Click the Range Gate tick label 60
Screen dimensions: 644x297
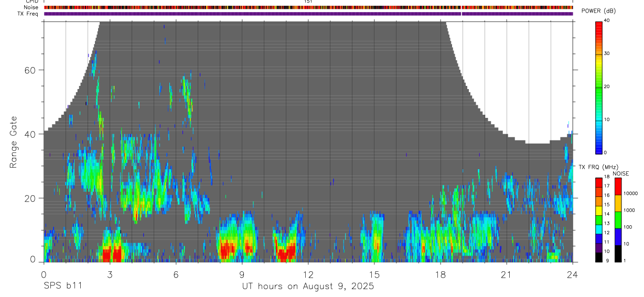click(30, 70)
